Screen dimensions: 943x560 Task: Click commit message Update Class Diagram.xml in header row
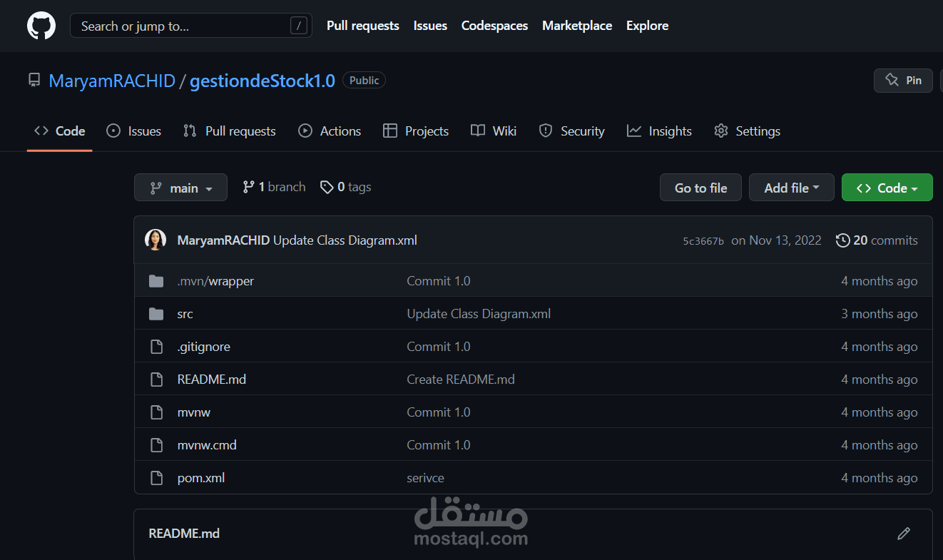pos(345,240)
